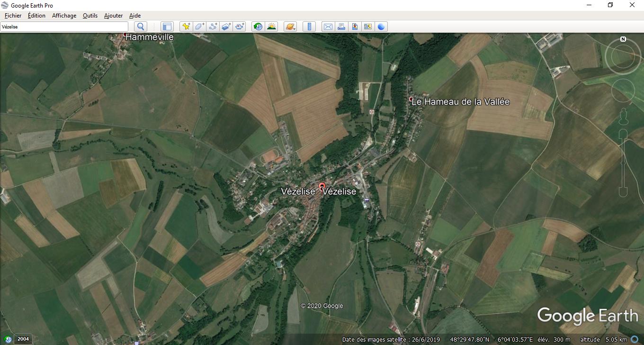
Task: Click the longitude 6°04'03.57"E readout
Action: point(516,339)
